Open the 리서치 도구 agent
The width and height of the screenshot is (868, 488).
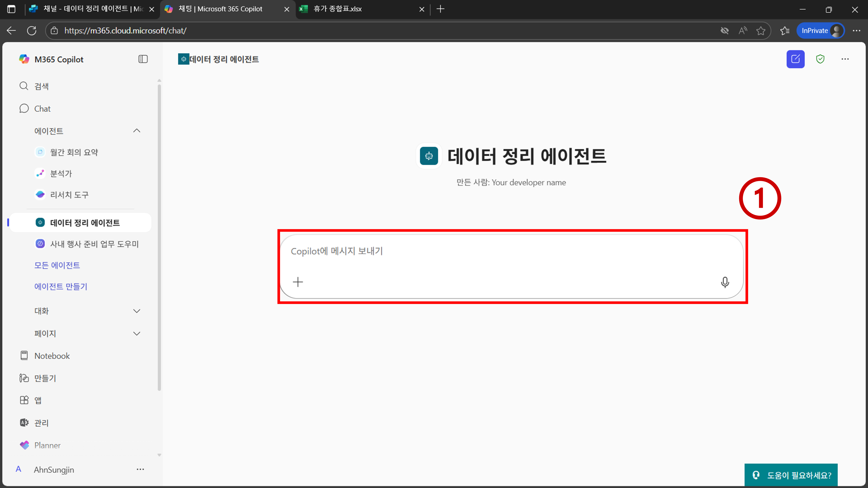[x=69, y=195]
